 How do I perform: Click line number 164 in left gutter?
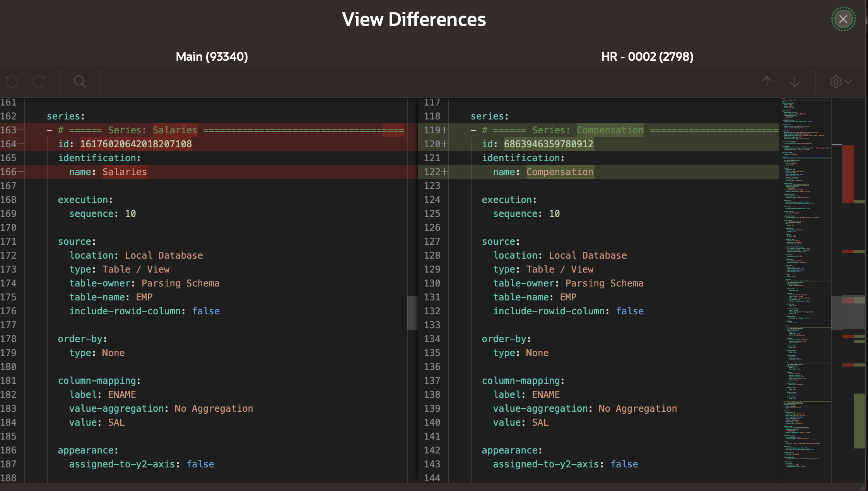[9, 144]
